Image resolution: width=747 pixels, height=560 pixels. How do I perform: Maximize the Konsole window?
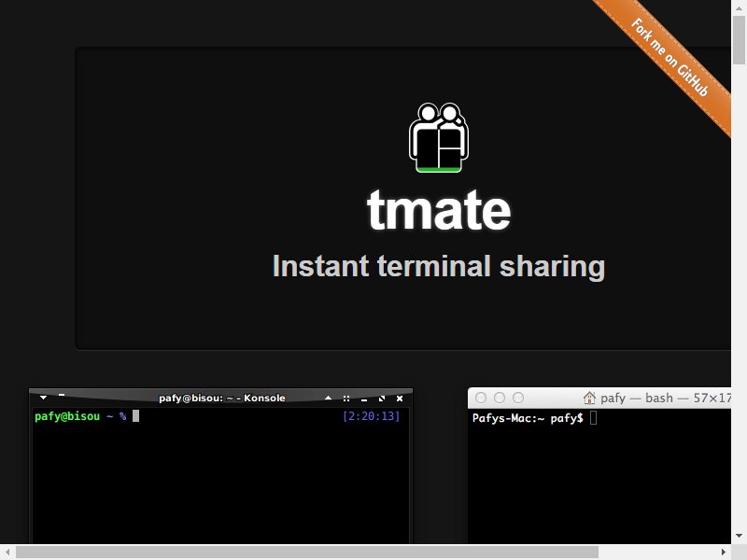[382, 399]
